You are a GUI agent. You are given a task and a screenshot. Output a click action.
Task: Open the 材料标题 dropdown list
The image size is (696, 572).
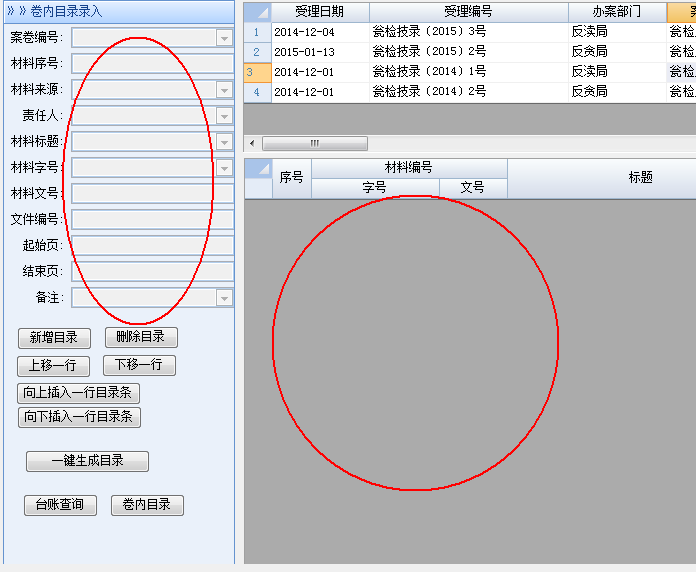pyautogui.click(x=224, y=141)
